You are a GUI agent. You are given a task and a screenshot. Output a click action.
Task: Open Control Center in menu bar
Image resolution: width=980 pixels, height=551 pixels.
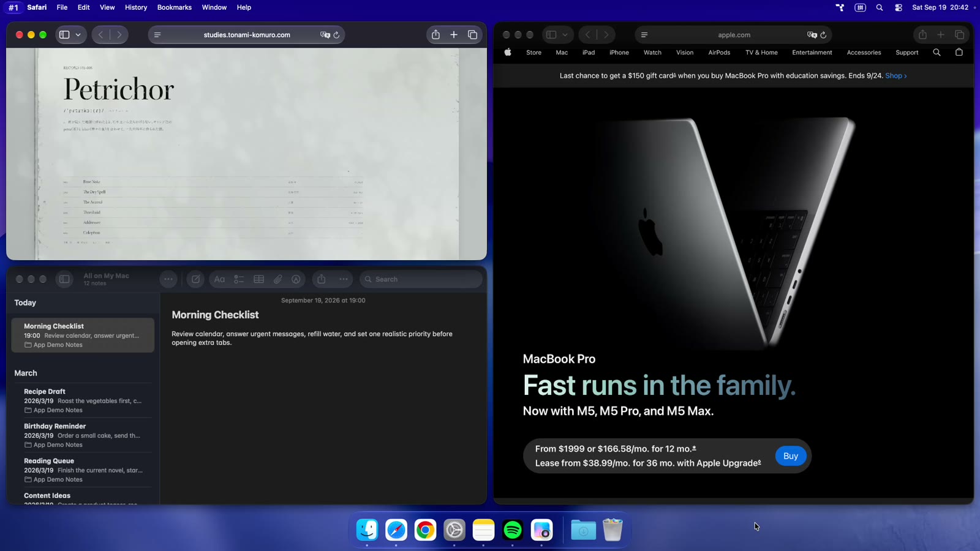pos(899,7)
